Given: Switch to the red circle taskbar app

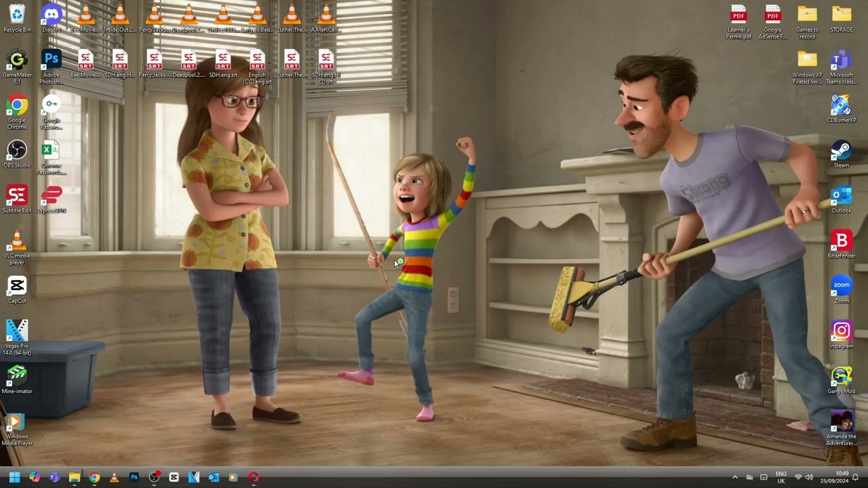Looking at the screenshot, I should [253, 477].
